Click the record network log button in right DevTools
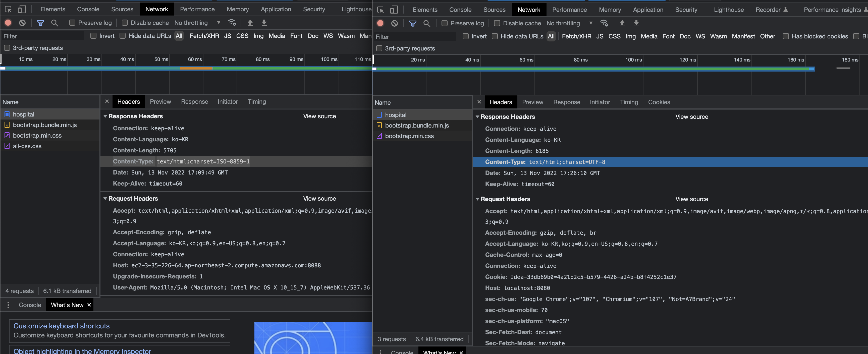868x354 pixels. coord(381,23)
